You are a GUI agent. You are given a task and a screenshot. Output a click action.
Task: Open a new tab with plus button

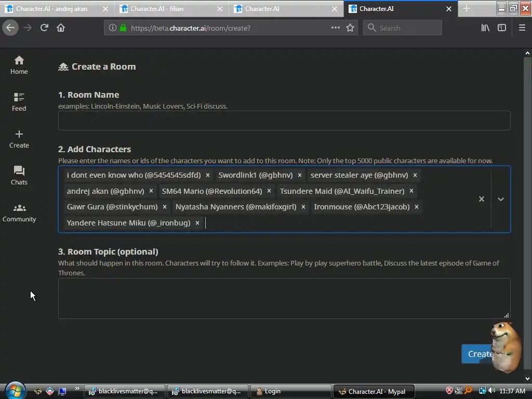[x=467, y=8]
